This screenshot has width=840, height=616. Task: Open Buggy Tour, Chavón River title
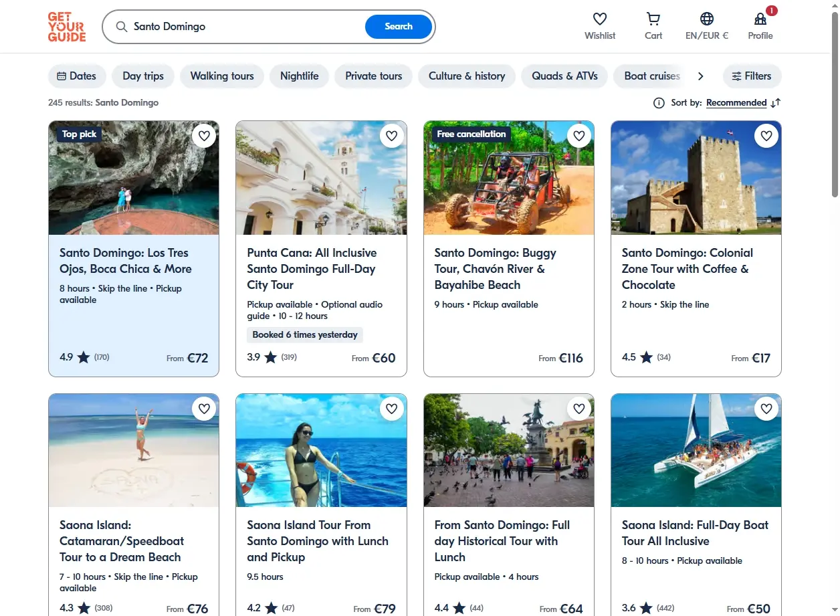495,269
